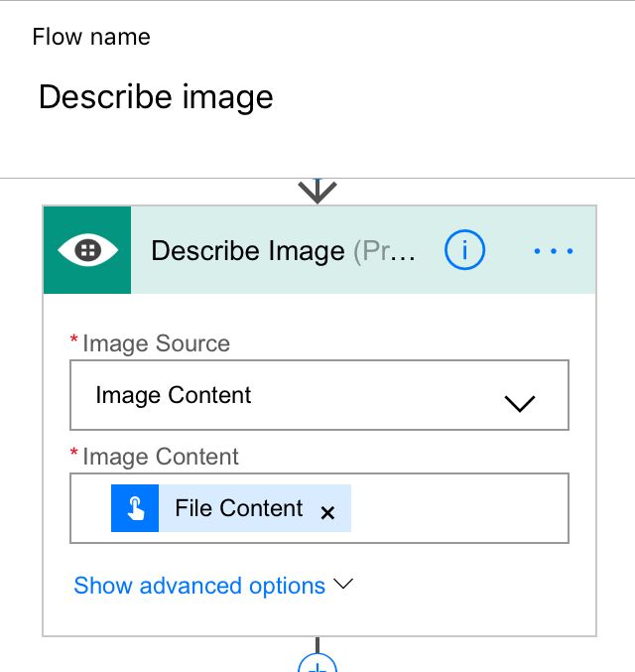Image resolution: width=635 pixels, height=672 pixels.
Task: Collapse the Describe Image card by its title
Action: pyautogui.click(x=248, y=250)
